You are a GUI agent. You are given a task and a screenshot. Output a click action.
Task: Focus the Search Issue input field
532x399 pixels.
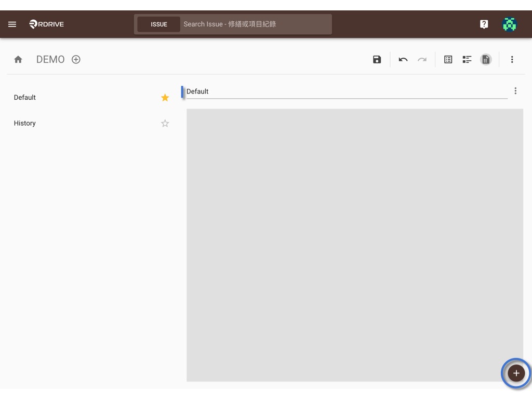pos(256,24)
